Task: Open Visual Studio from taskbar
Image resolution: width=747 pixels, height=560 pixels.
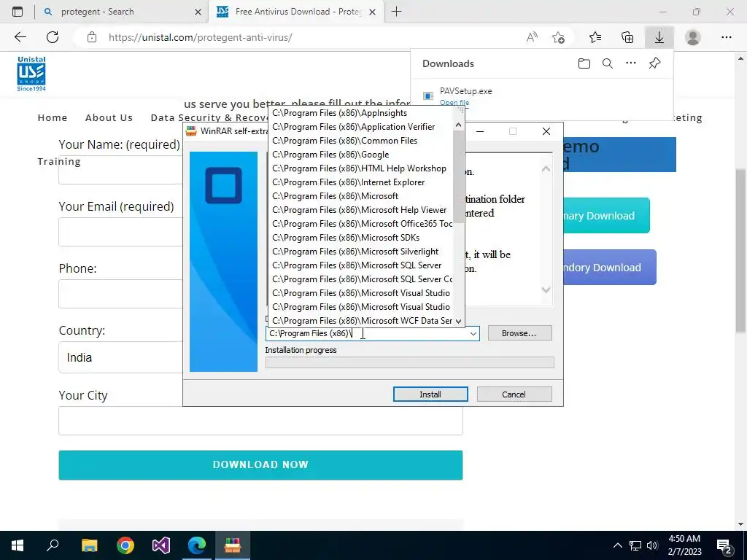Action: (161, 545)
